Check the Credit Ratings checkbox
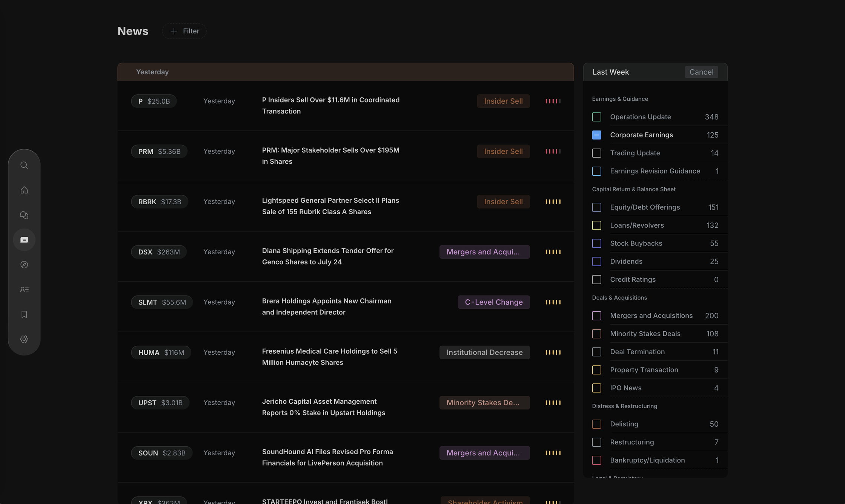845x504 pixels. (x=596, y=280)
